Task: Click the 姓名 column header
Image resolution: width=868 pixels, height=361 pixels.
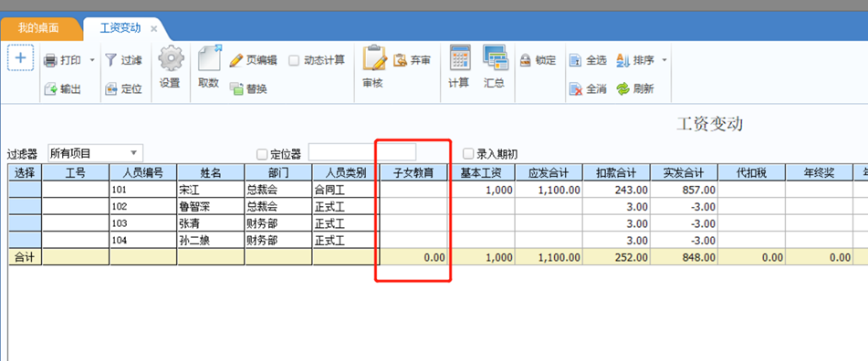Action: pos(211,173)
